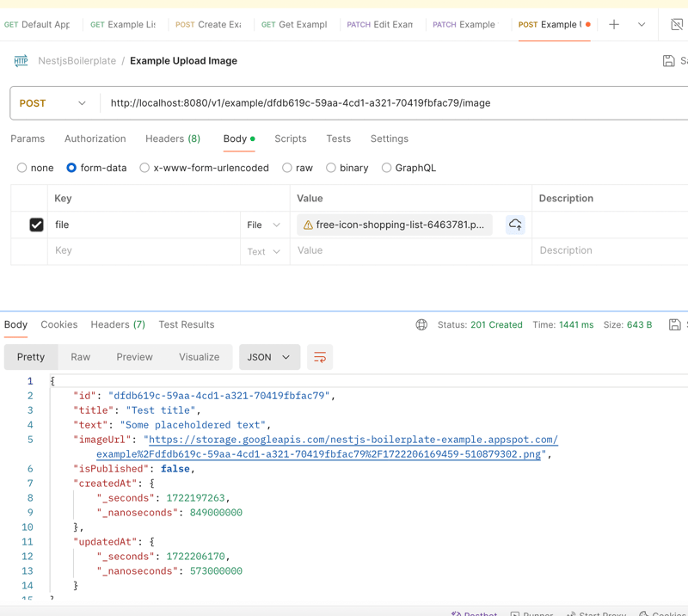Select the none body radio button

point(22,168)
